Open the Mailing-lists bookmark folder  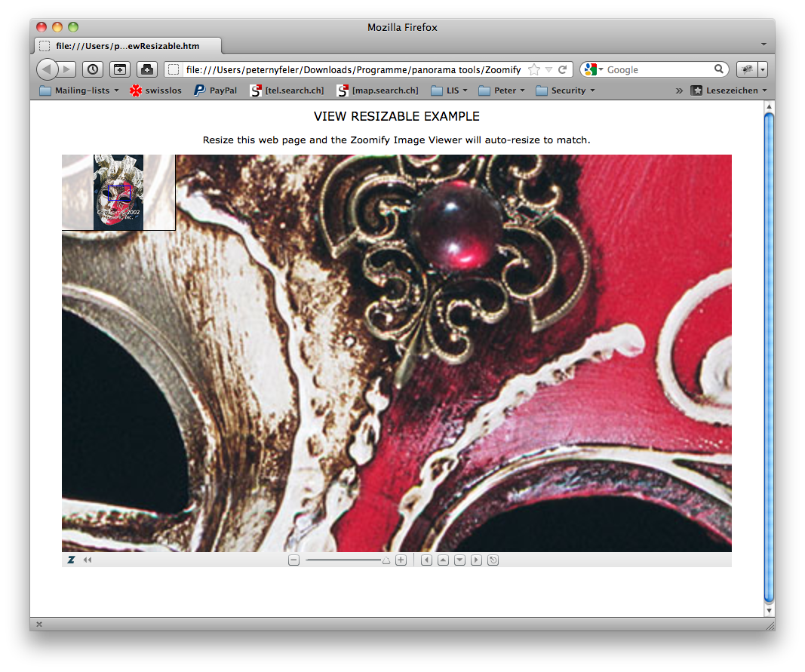(78, 91)
